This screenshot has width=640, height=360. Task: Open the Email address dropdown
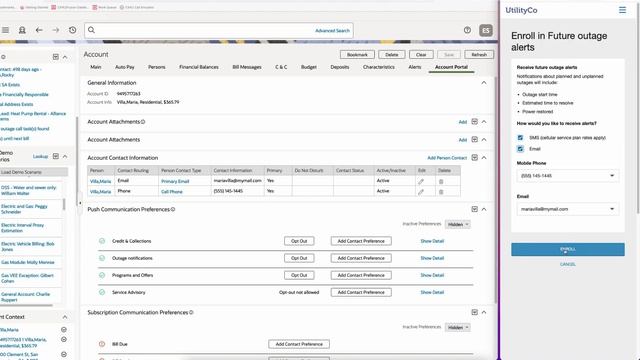point(568,209)
